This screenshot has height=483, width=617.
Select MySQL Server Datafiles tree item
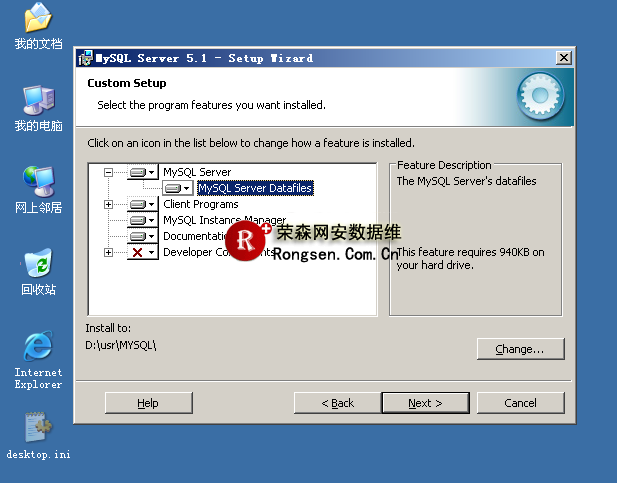point(255,188)
